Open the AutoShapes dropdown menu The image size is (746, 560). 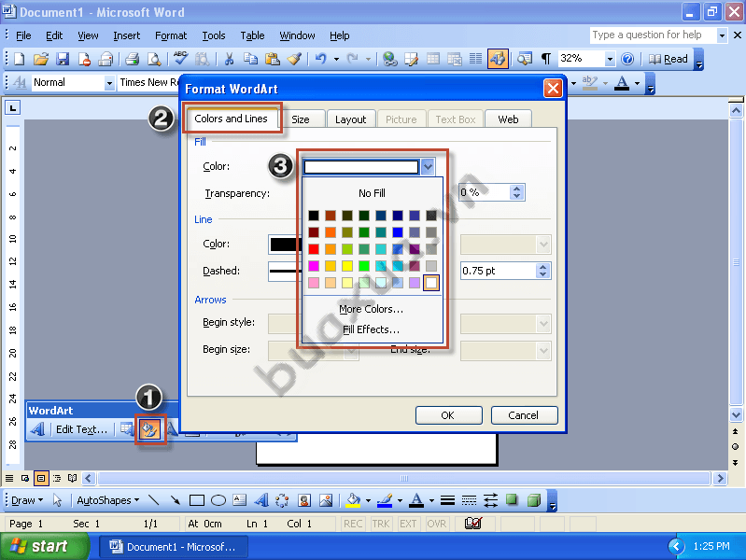click(107, 500)
